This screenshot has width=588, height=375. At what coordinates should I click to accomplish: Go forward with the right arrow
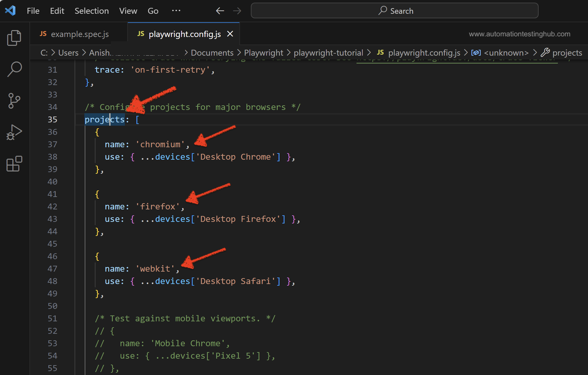(x=237, y=11)
